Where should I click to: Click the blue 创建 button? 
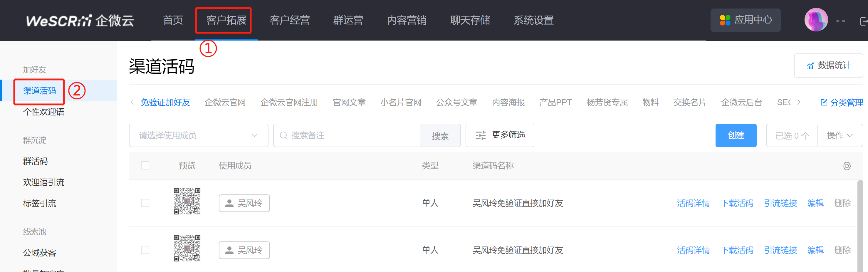(x=736, y=135)
